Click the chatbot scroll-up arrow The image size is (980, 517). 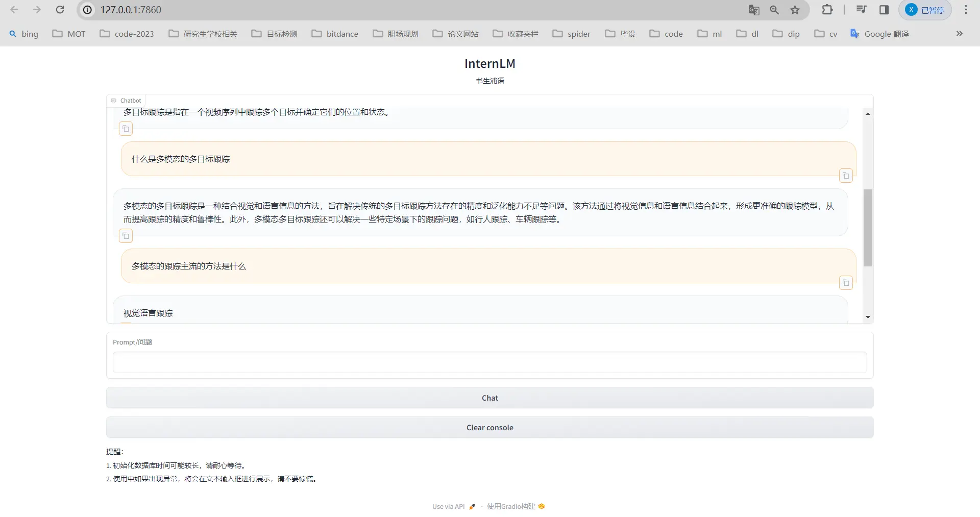868,113
